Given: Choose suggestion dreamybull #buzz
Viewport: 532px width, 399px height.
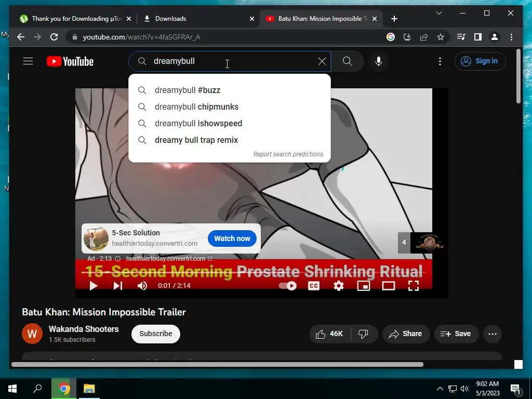Looking at the screenshot, I should click(230, 90).
